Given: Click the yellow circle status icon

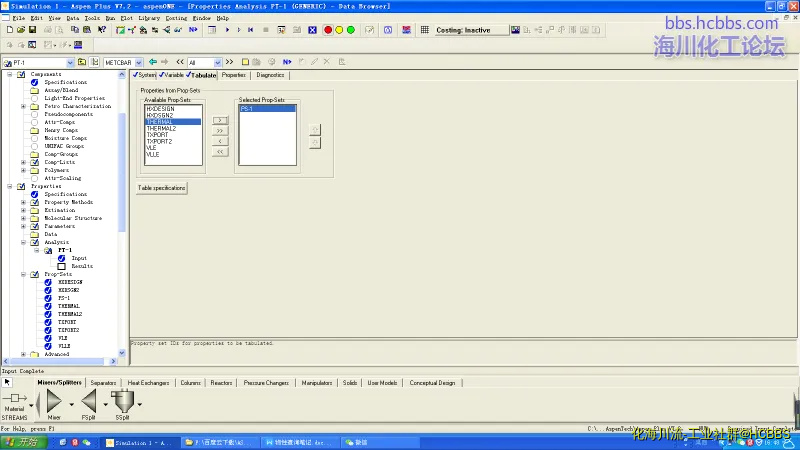Looking at the screenshot, I should click(339, 30).
